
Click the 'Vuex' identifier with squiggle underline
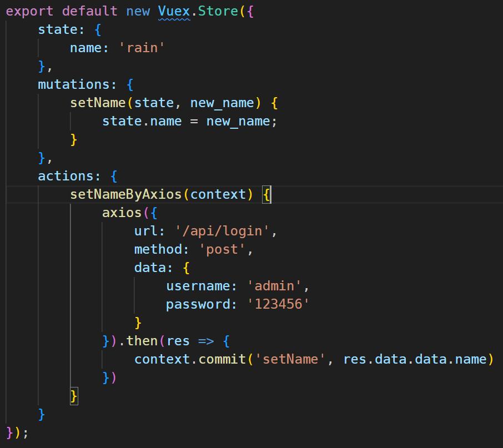click(174, 12)
